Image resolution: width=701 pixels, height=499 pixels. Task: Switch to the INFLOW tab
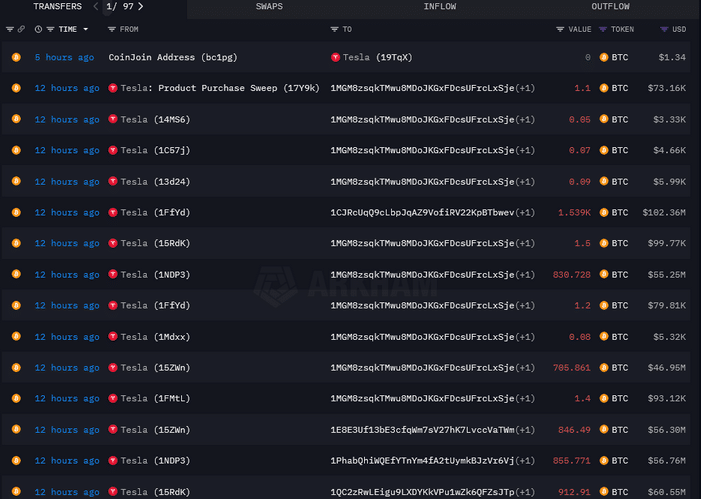(x=440, y=6)
